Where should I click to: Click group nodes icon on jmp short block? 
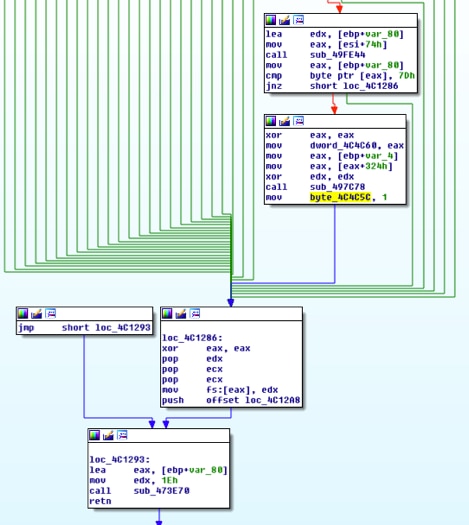click(51, 314)
